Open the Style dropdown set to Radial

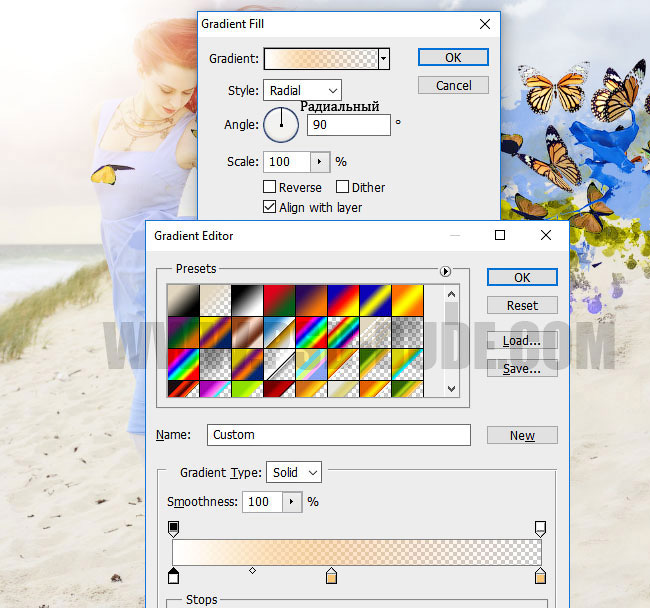(302, 90)
